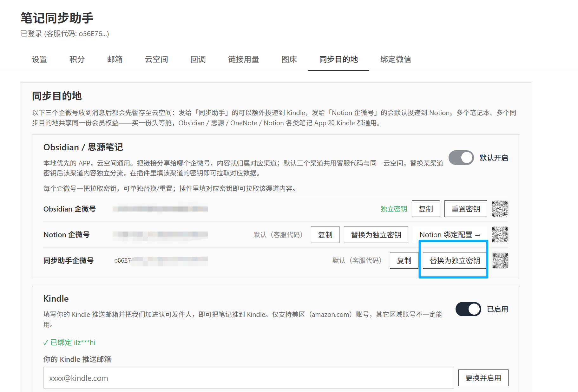The height and width of the screenshot is (392, 578).
Task: Click the 独立密钥 status label
Action: pos(394,209)
